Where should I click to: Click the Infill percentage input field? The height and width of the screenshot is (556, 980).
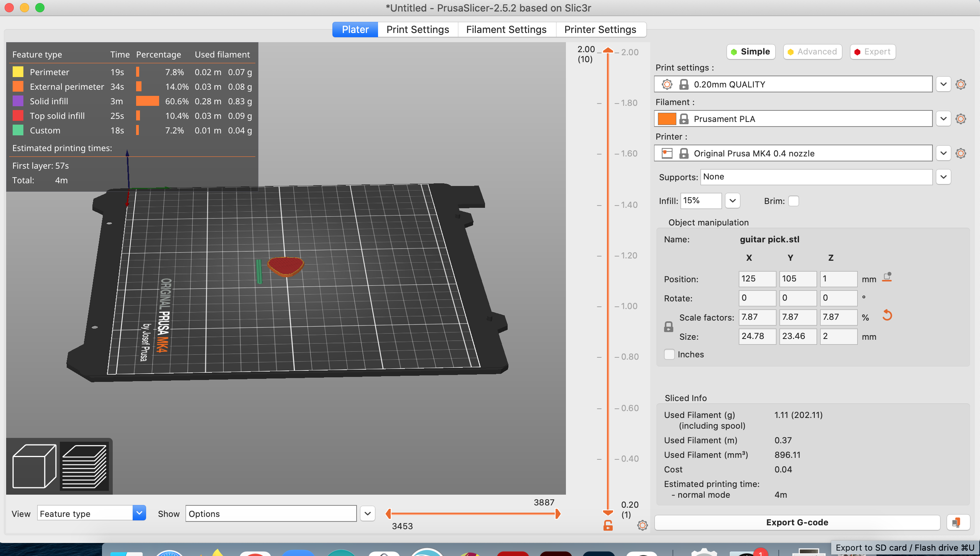pos(700,201)
